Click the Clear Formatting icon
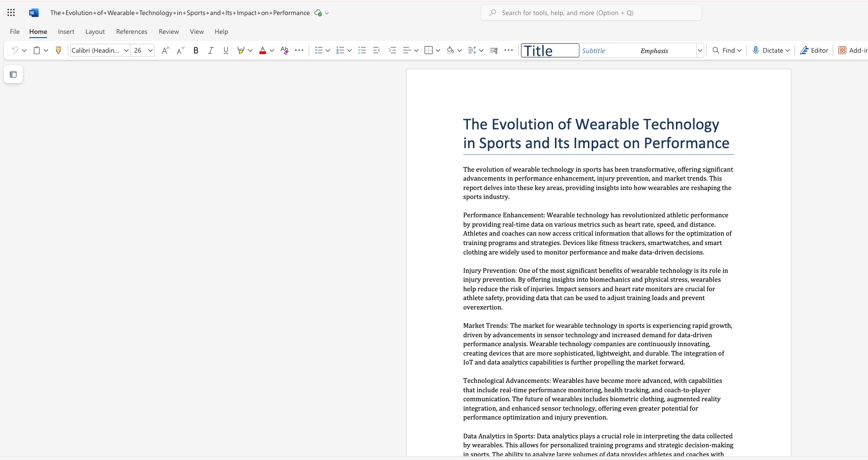 284,50
